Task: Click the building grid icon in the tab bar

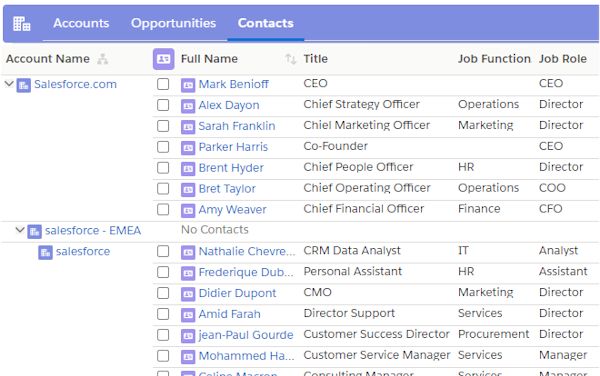Action: tap(21, 23)
